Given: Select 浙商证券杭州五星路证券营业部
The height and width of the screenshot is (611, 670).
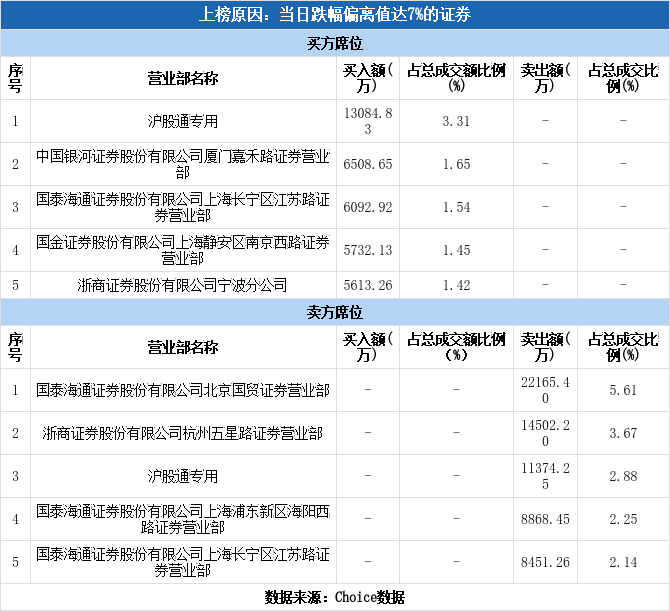Looking at the screenshot, I should click(x=183, y=433).
